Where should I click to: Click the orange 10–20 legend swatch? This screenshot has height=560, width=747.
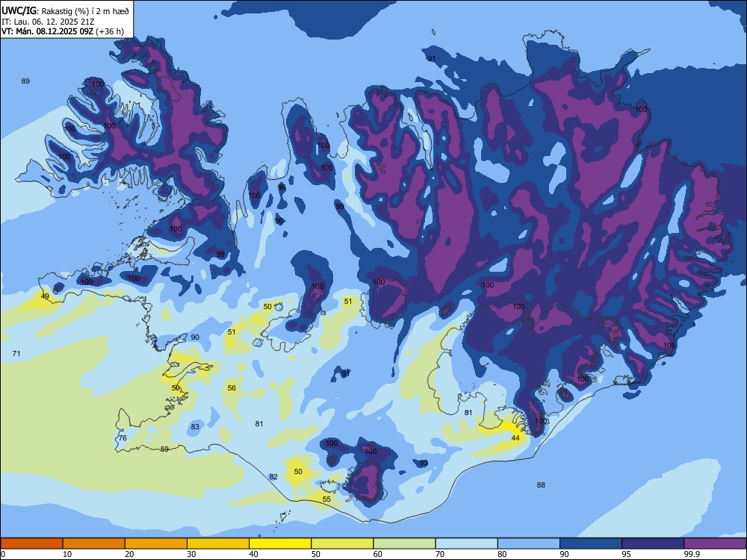pos(94,544)
